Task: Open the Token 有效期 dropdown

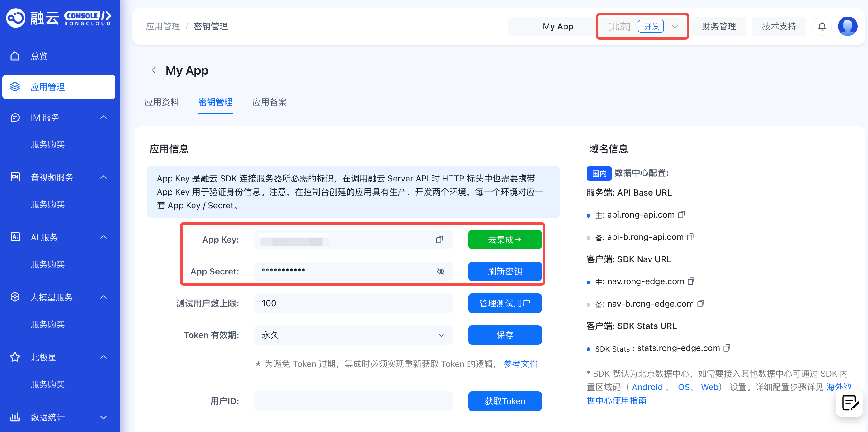Action: tap(353, 335)
